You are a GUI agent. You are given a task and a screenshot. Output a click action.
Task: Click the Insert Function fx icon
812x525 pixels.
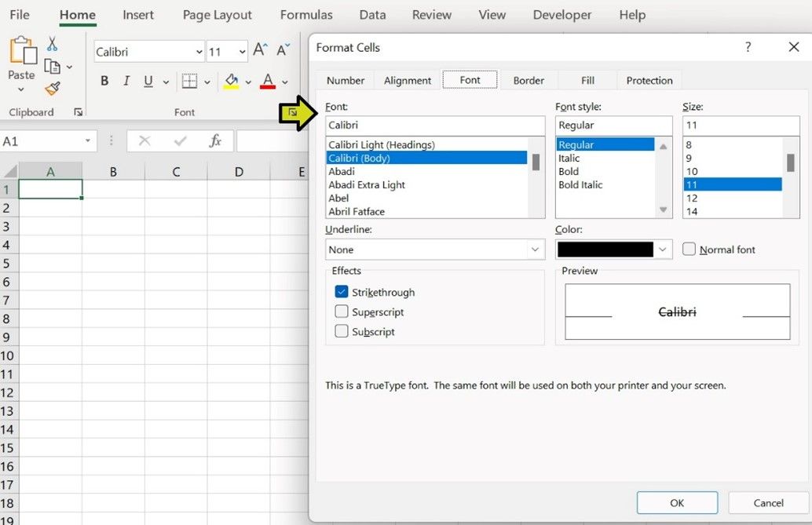215,140
